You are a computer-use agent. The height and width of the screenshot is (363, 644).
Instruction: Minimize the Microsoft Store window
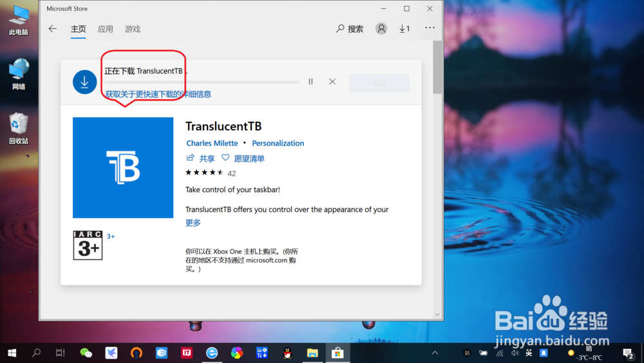[384, 8]
